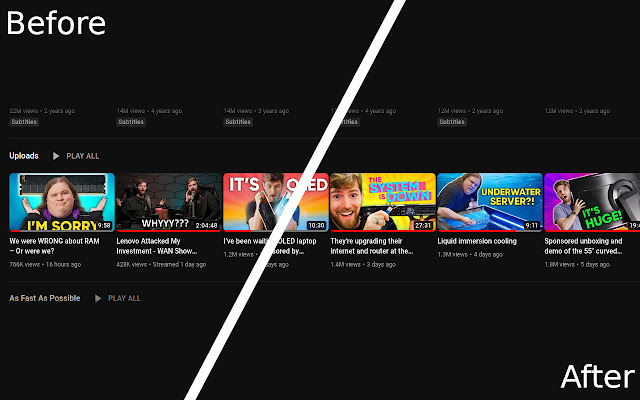This screenshot has height=400, width=640.
Task: Open THE SYSTEM IS DOWN thumbnail
Action: [x=383, y=202]
